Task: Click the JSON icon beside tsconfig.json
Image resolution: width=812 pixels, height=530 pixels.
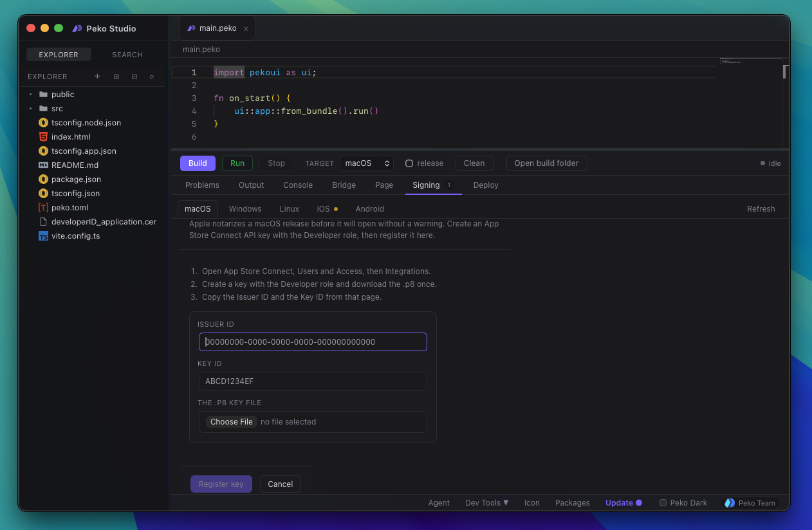Action: (43, 194)
